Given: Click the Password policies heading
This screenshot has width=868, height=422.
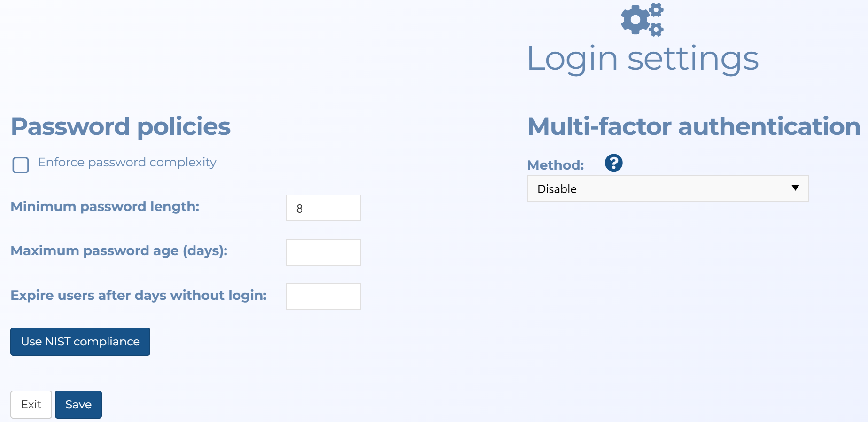Looking at the screenshot, I should pyautogui.click(x=121, y=126).
